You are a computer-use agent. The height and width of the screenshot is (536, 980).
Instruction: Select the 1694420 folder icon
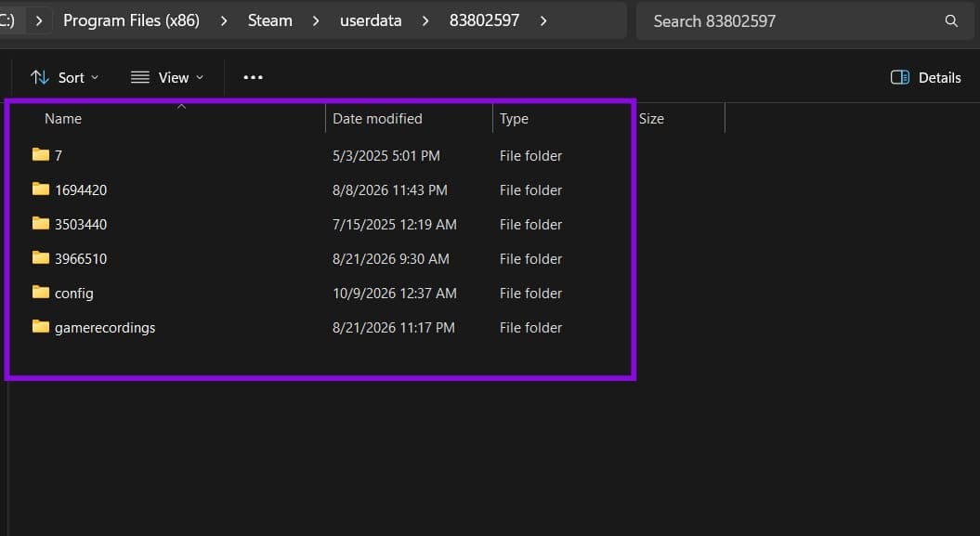click(x=41, y=189)
